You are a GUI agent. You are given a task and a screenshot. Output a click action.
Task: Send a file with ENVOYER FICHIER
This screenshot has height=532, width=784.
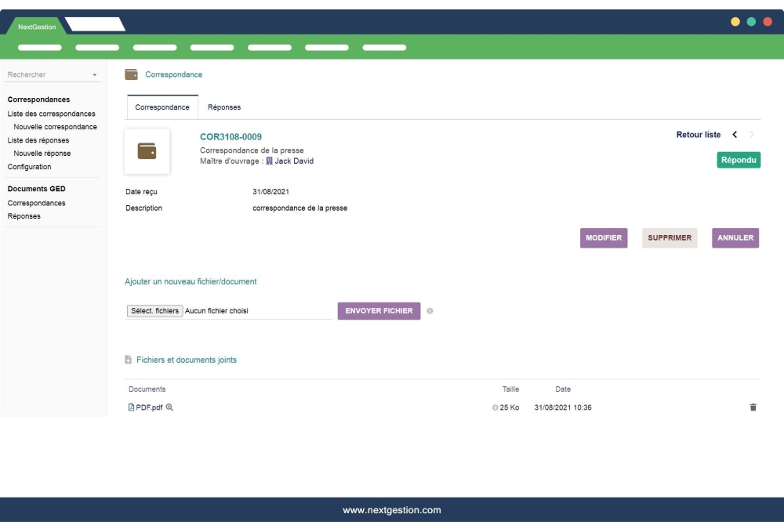click(379, 311)
